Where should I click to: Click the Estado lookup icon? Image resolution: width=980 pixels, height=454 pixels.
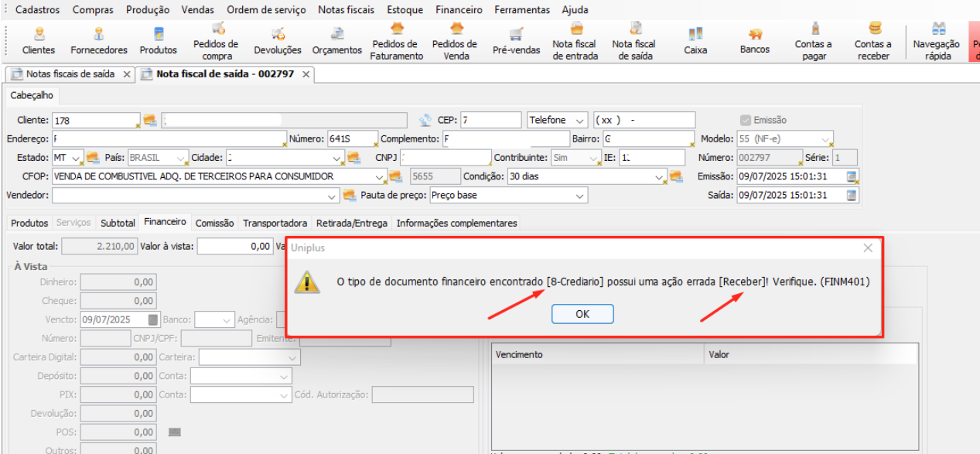[93, 158]
